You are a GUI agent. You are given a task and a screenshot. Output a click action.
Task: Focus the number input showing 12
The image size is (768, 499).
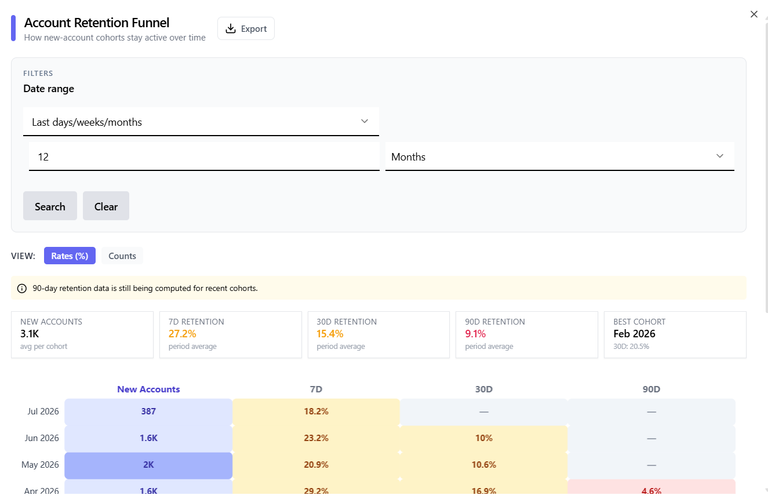pos(204,157)
